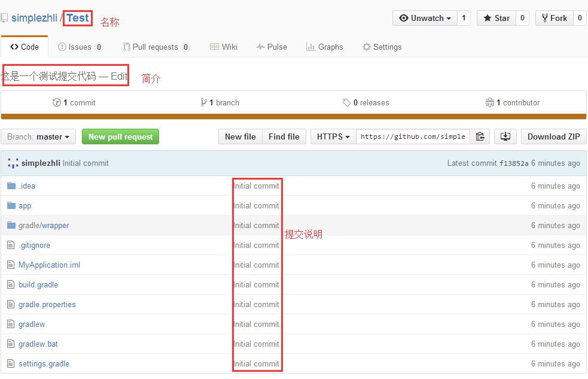
Task: Click the eye icon in Unwatch
Action: click(404, 18)
